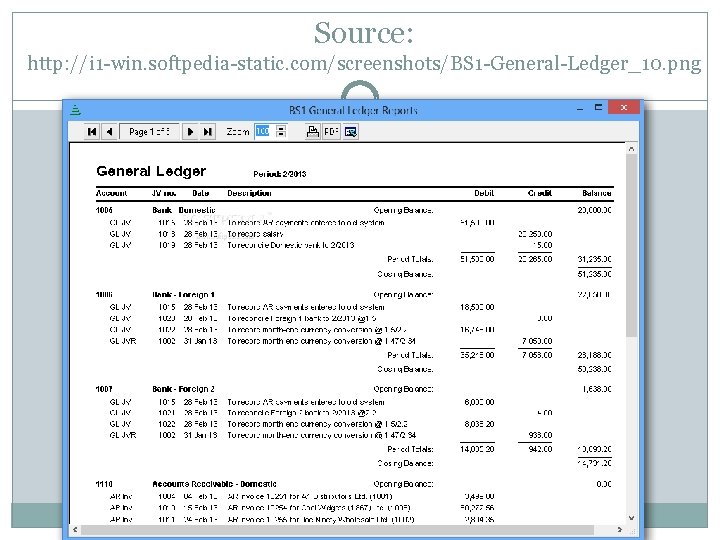Image resolution: width=720 pixels, height=540 pixels.
Task: Maximize the BS1 General Ledger Reports window
Action: point(598,107)
